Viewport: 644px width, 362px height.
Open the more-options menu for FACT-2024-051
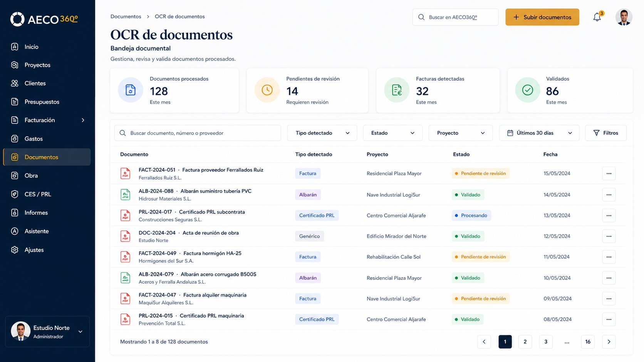(x=609, y=173)
